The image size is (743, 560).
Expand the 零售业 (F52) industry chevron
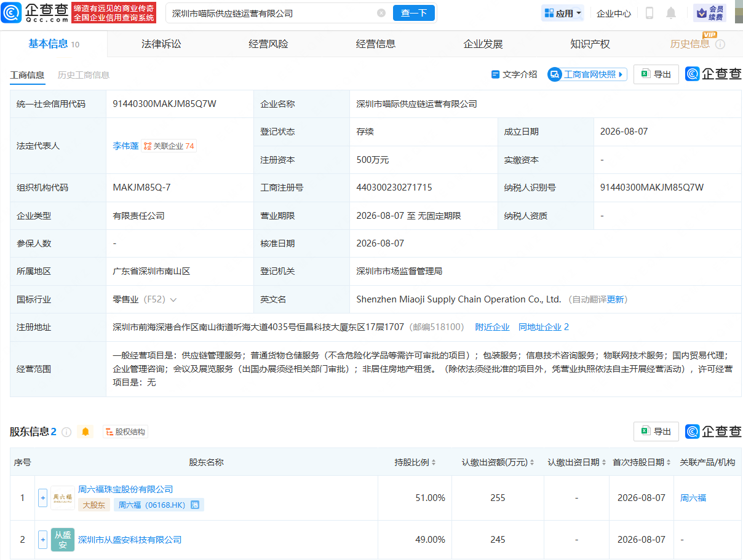tap(173, 300)
